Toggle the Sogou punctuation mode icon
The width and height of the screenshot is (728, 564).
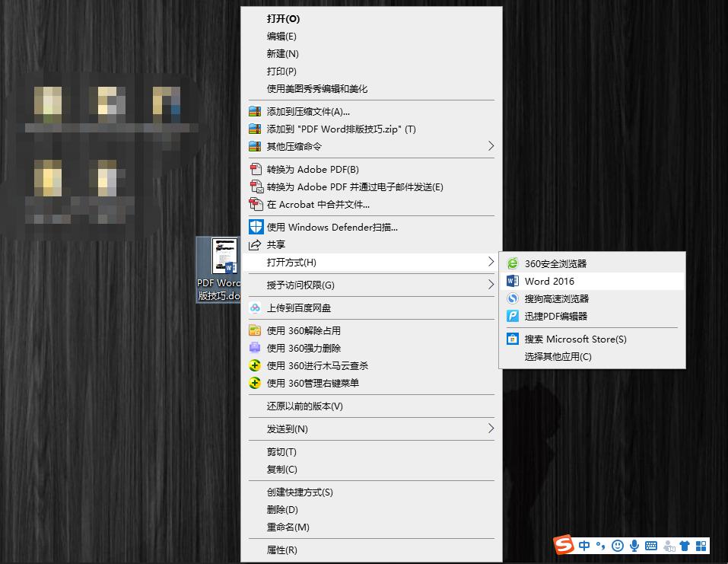pos(600,546)
